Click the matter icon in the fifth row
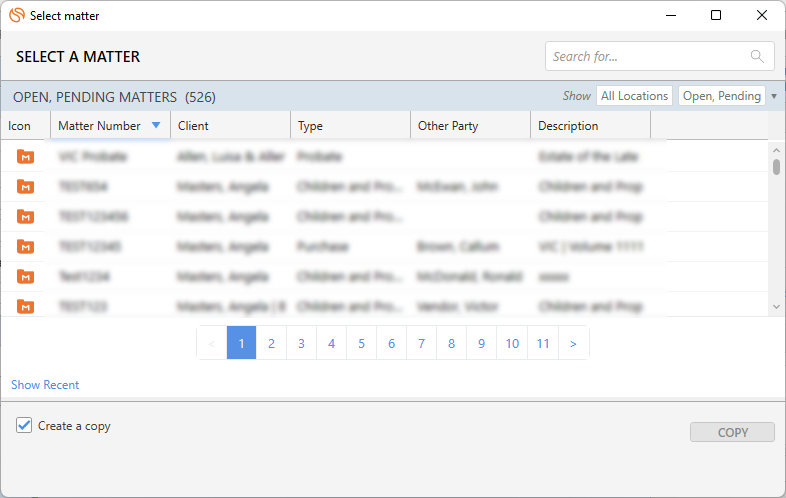 click(25, 276)
